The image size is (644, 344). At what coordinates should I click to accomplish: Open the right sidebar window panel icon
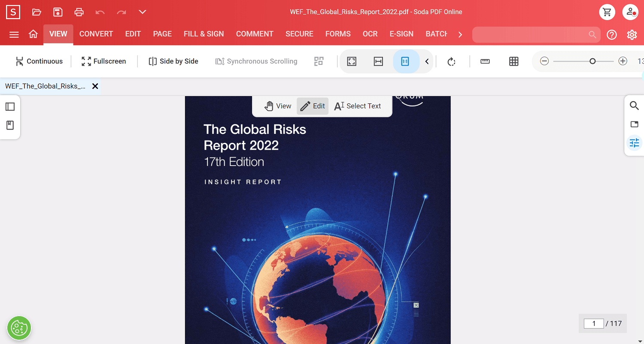coord(634,124)
